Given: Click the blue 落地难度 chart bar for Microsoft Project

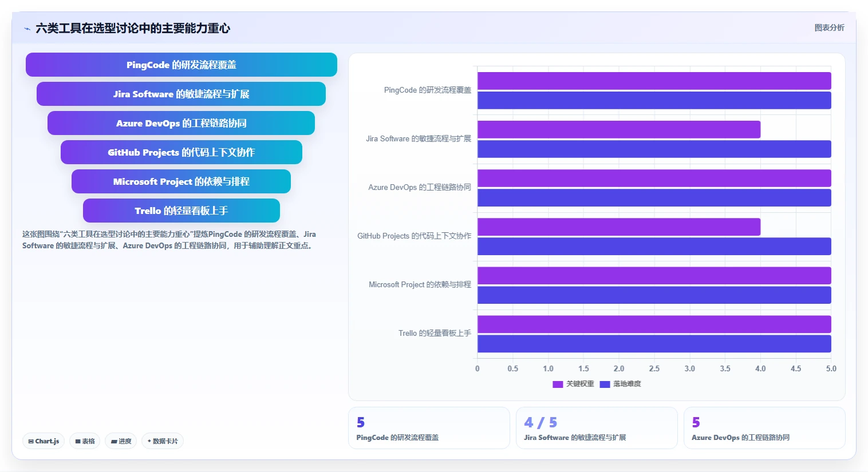Looking at the screenshot, I should [x=654, y=295].
